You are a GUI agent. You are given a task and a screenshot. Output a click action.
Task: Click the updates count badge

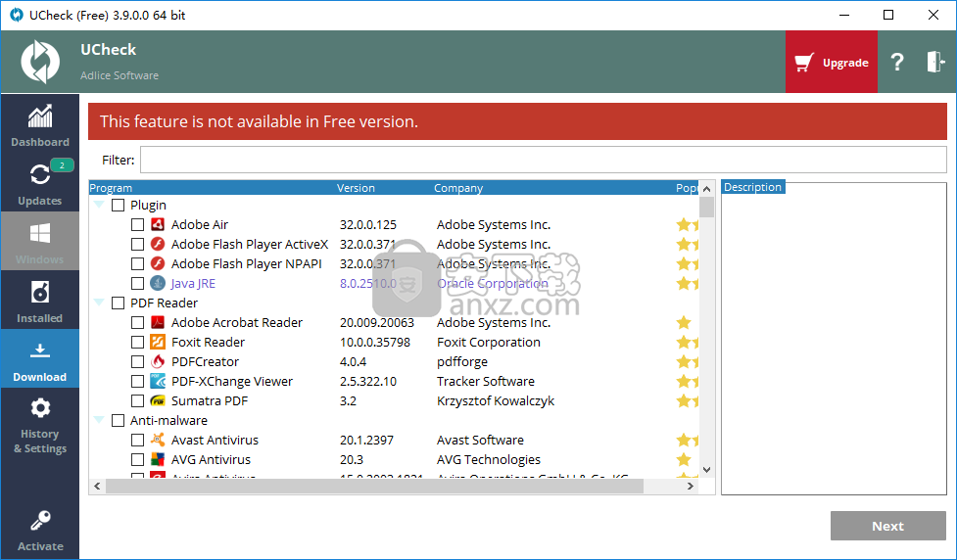point(62,164)
